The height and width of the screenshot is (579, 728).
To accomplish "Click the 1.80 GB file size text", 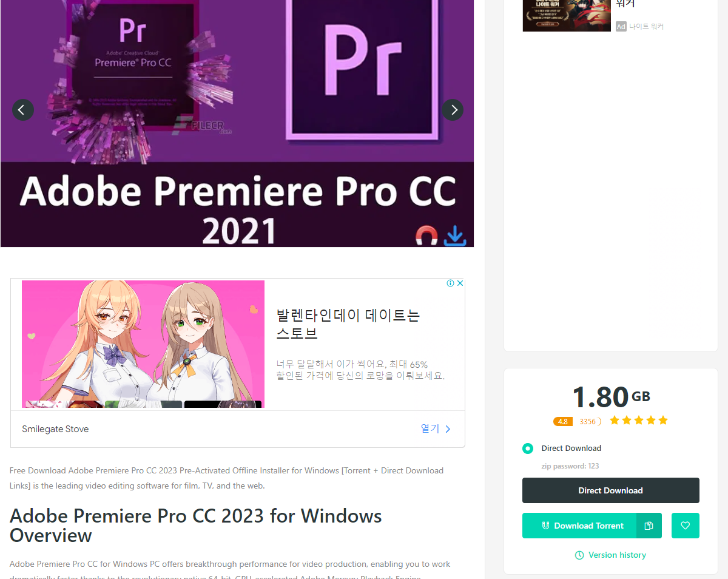I will pyautogui.click(x=611, y=398).
